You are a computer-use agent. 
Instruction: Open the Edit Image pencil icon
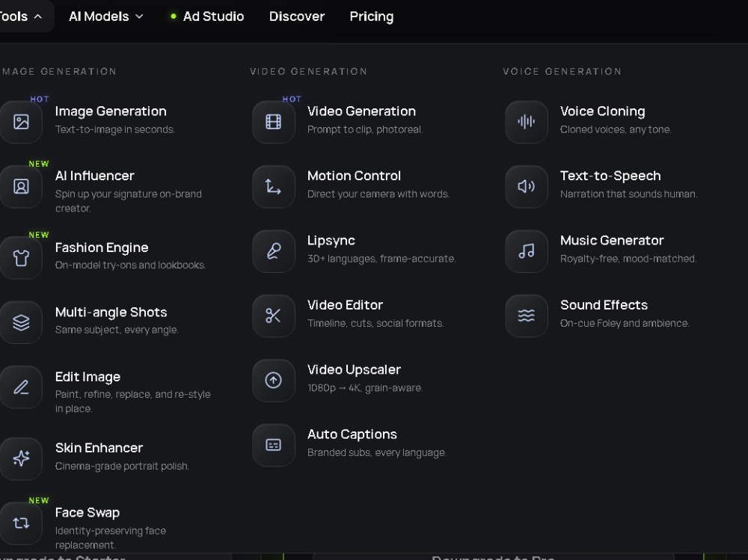tap(21, 387)
